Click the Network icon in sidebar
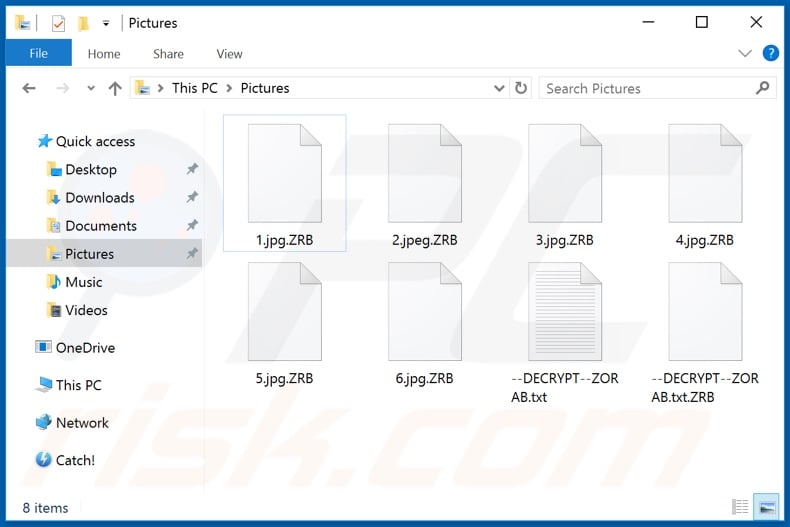 (43, 422)
